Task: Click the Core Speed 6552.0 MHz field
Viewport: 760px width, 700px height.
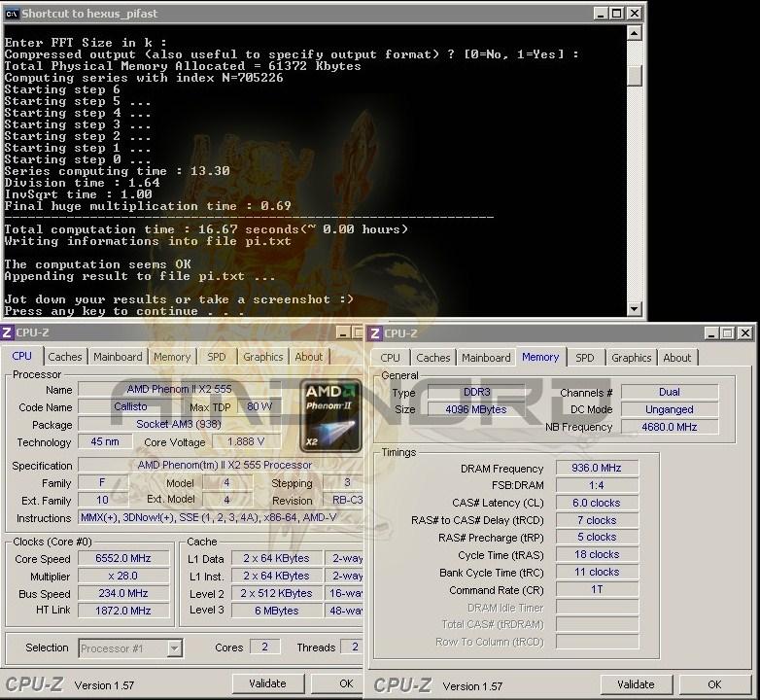Action: pos(123,558)
